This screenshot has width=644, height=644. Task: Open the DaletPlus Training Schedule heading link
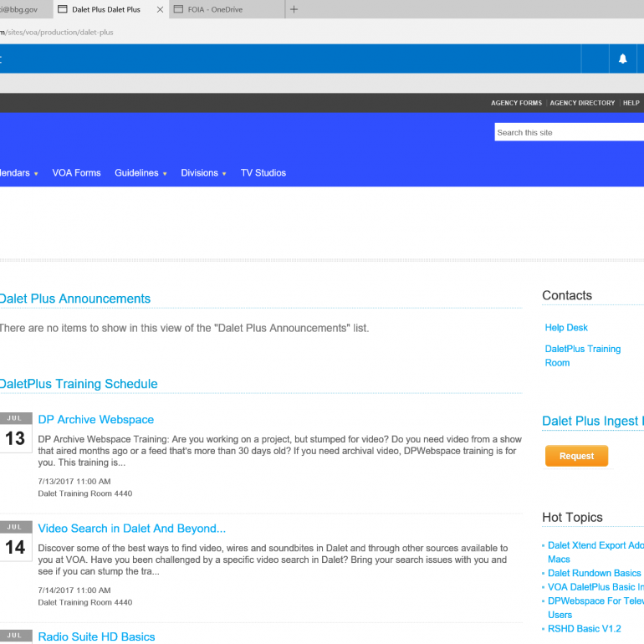79,384
